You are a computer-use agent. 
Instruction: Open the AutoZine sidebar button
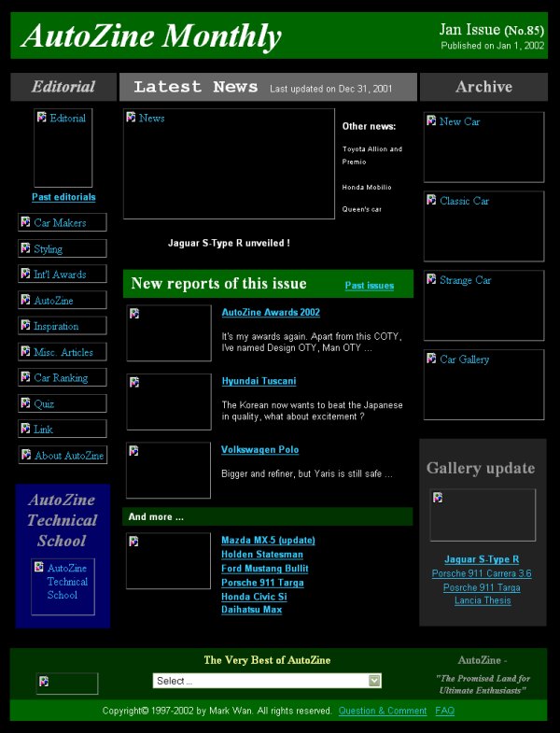pos(63,300)
